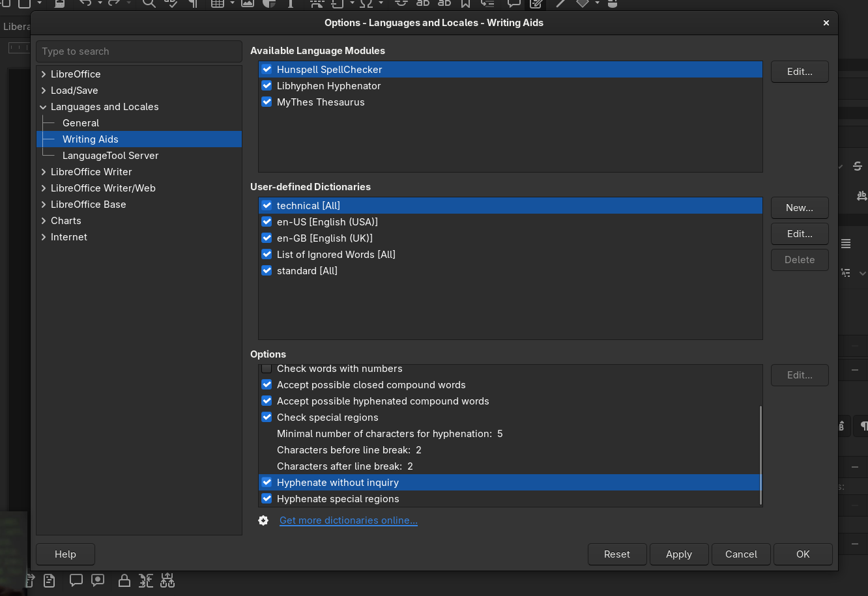The height and width of the screenshot is (596, 868).
Task: Open the LanguageTool Server settings page
Action: [111, 156]
